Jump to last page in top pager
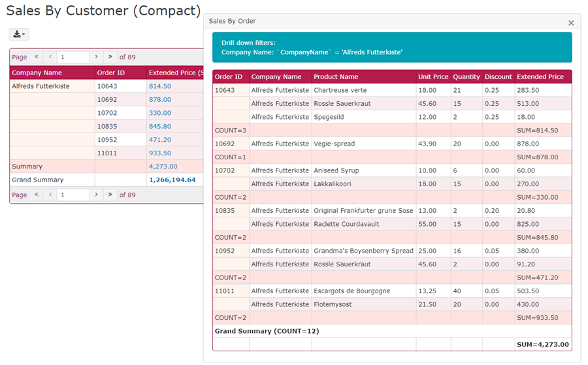Screen dimensions: 588x365 [x=110, y=57]
